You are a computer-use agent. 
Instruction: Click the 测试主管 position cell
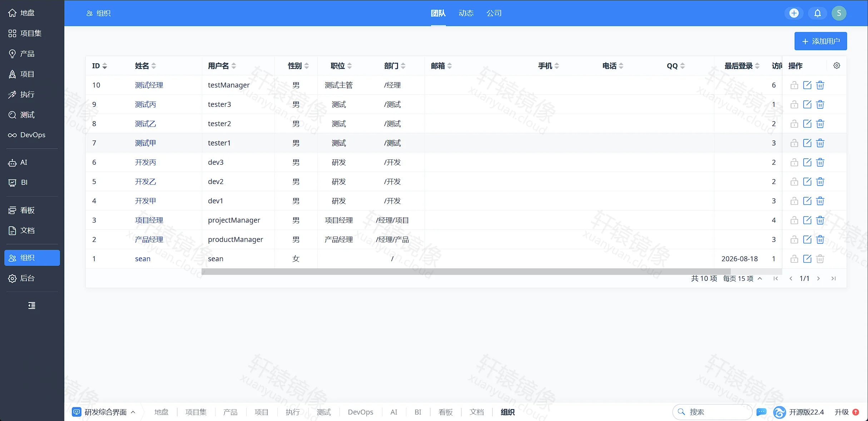(338, 85)
